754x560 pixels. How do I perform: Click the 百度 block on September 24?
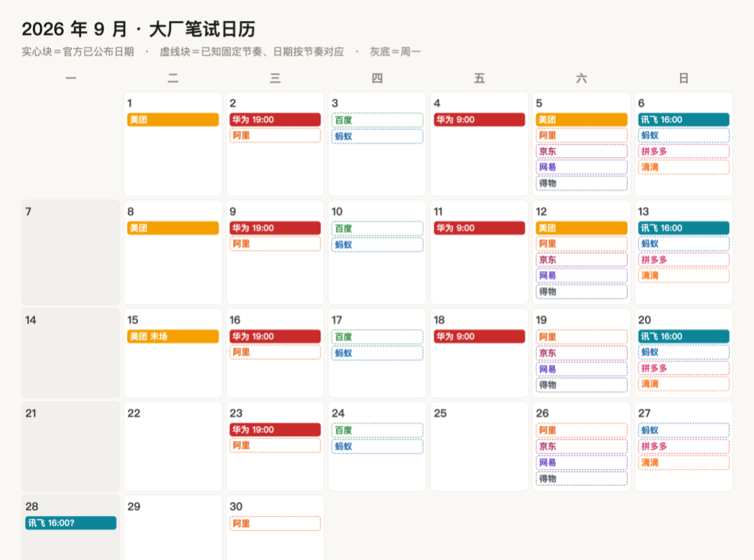click(377, 429)
